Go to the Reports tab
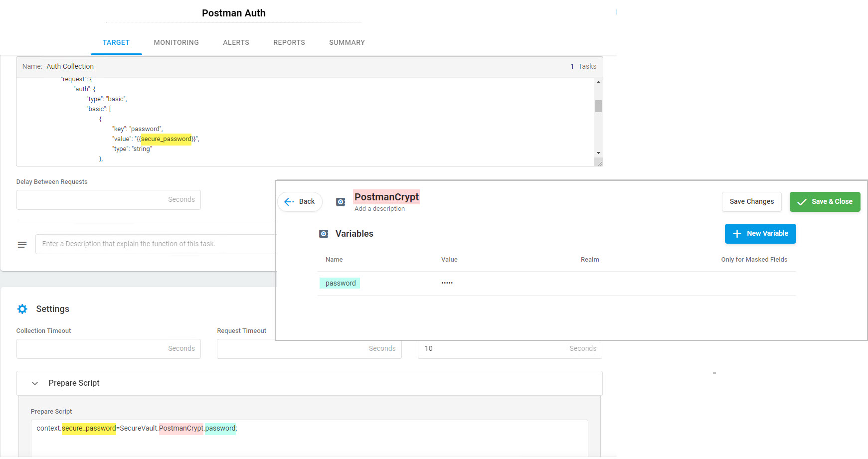The image size is (868, 459). coord(289,42)
